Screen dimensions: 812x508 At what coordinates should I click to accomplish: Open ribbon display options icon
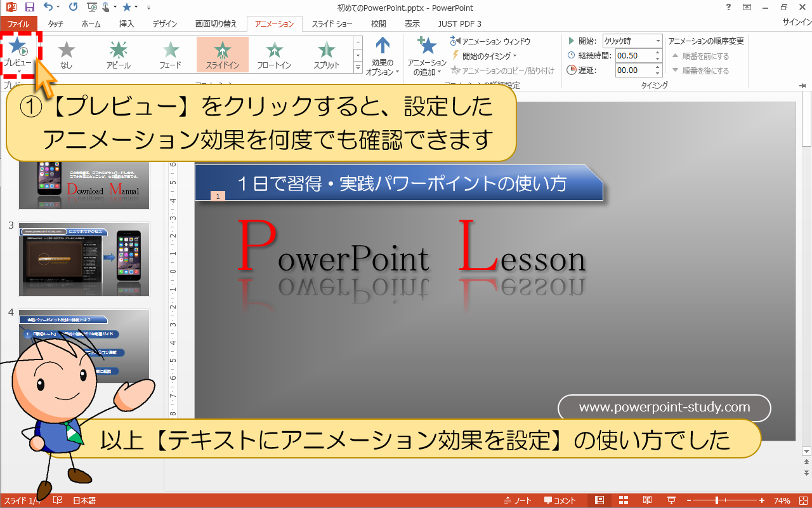[747, 7]
